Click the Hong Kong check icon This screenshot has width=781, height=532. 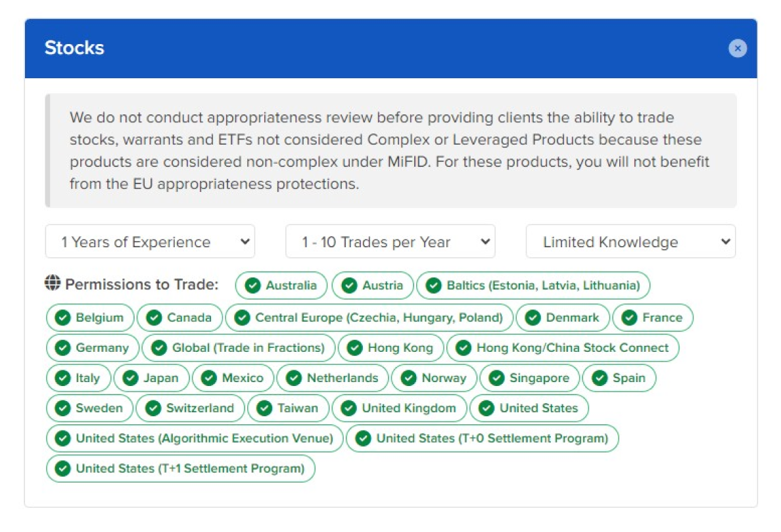tap(354, 348)
